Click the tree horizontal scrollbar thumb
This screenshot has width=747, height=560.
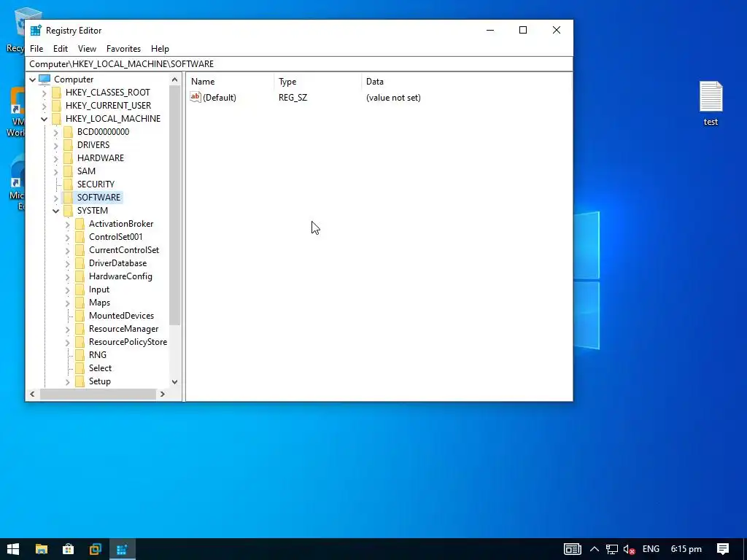[98, 394]
